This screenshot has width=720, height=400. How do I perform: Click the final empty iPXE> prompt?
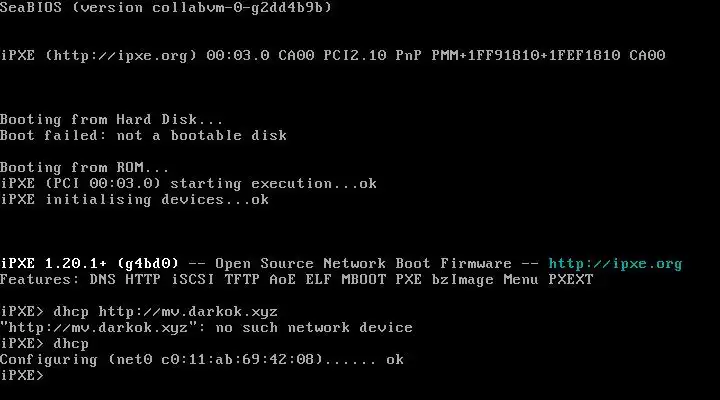coord(22,376)
